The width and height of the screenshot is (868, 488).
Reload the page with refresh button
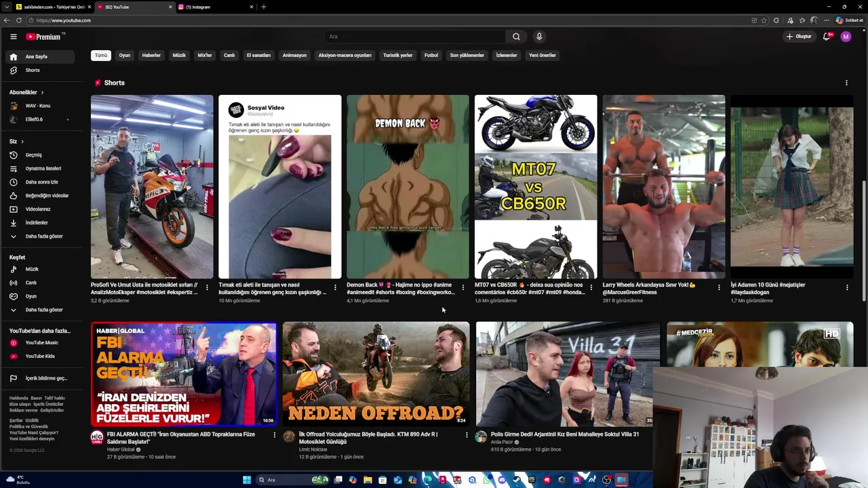tap(19, 20)
